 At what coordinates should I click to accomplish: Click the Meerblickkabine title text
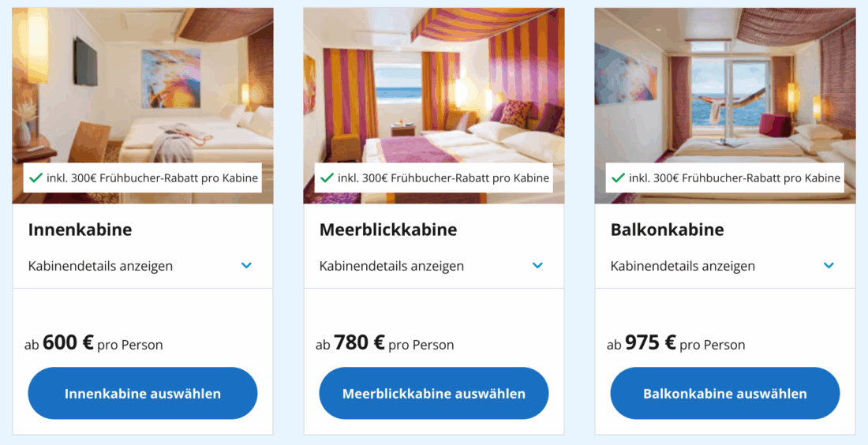[387, 230]
